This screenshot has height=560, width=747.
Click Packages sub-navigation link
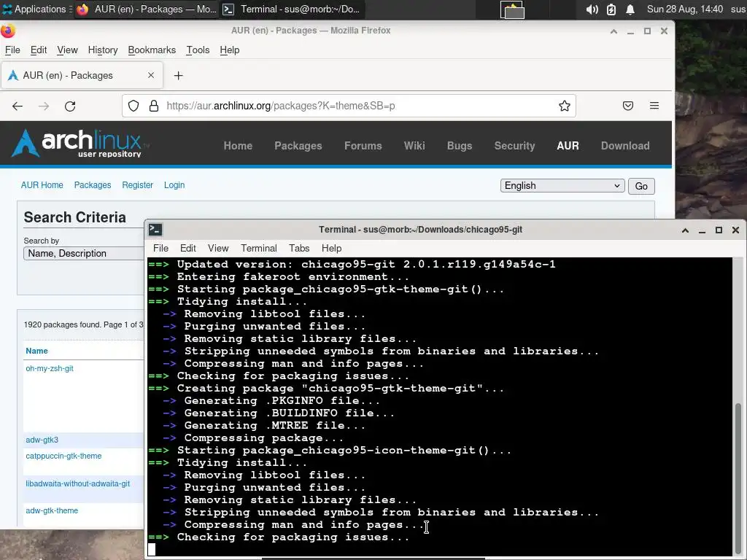93,184
